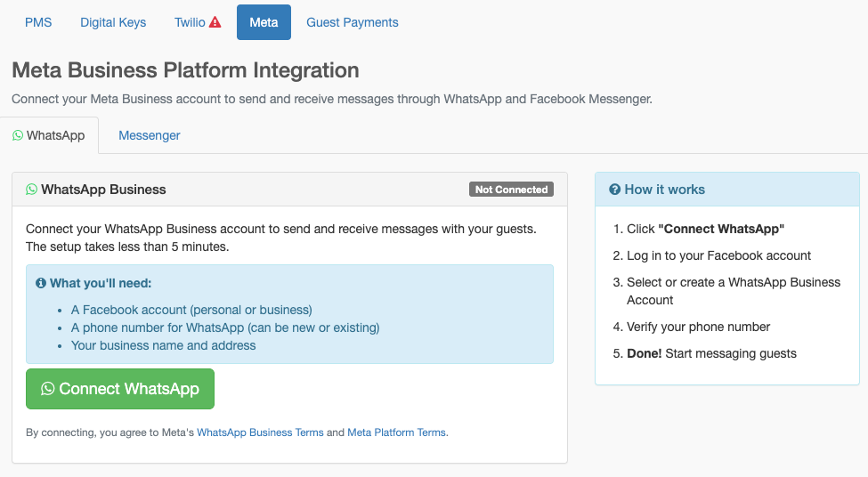Click the question mark icon in How it works
This screenshot has height=477, width=868.
pyautogui.click(x=614, y=190)
